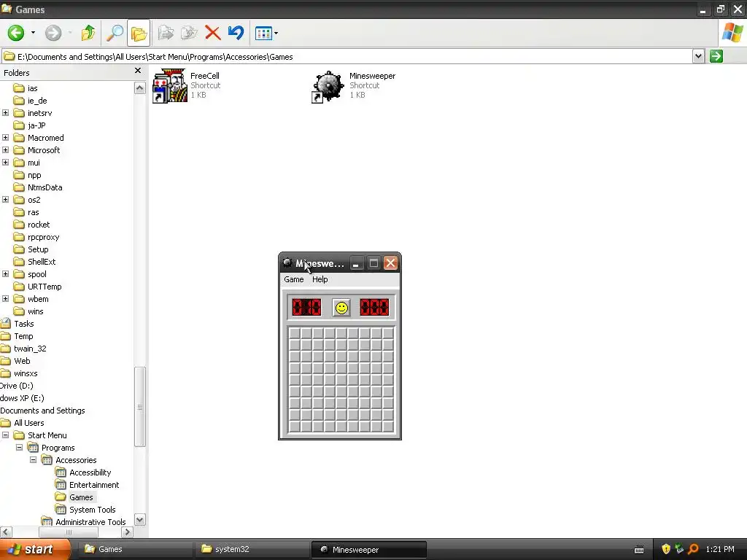This screenshot has height=560, width=747.
Task: Click the Minesweeper mine counter display
Action: [x=306, y=307]
